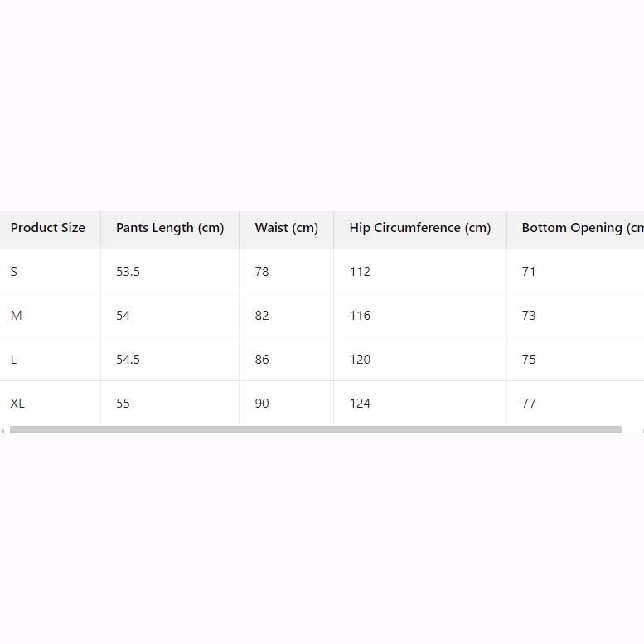Click bottom opening value 71
Image resolution: width=644 pixels, height=644 pixels.
(x=529, y=272)
